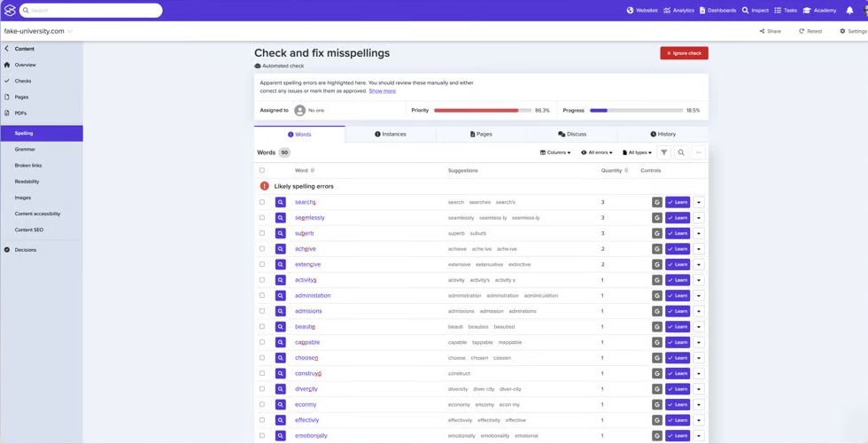Inspect the word 'acheive' with magnifier icon

281,248
